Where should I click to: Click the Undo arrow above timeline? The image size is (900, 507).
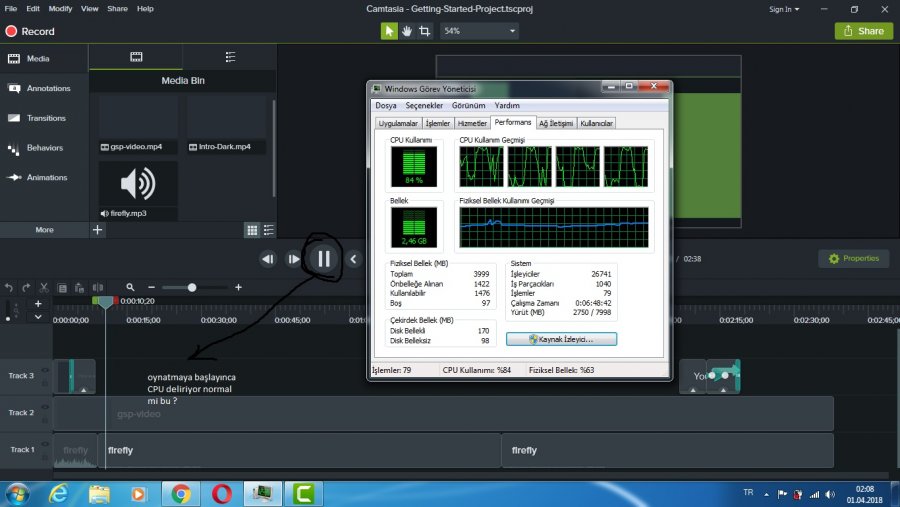coord(9,287)
